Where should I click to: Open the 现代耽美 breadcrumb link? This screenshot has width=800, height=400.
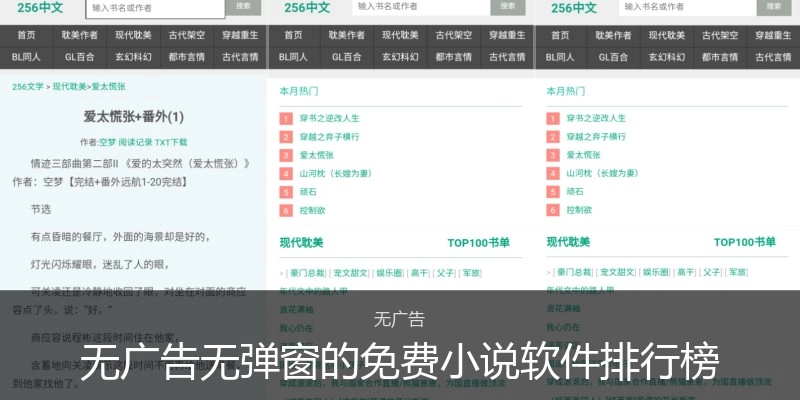[x=69, y=87]
